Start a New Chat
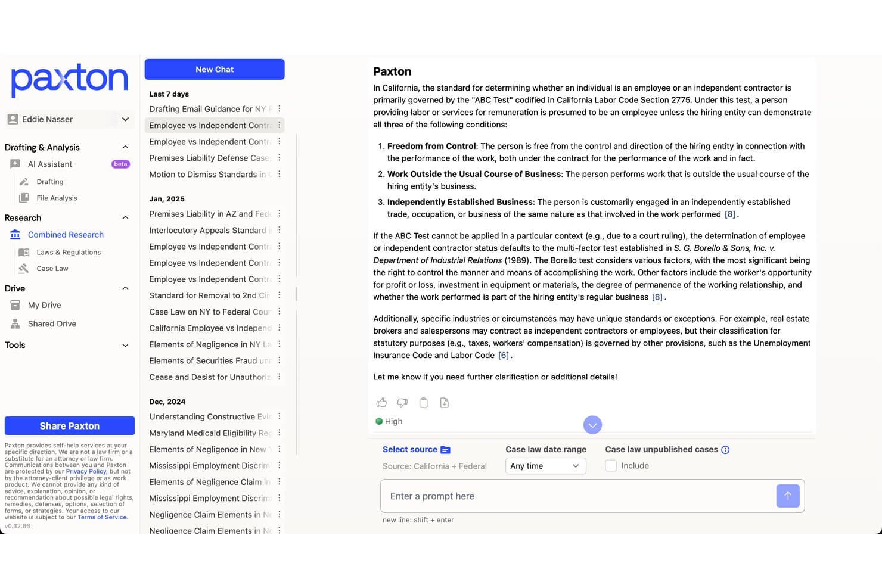Image resolution: width=882 pixels, height=588 pixels. pyautogui.click(x=215, y=70)
